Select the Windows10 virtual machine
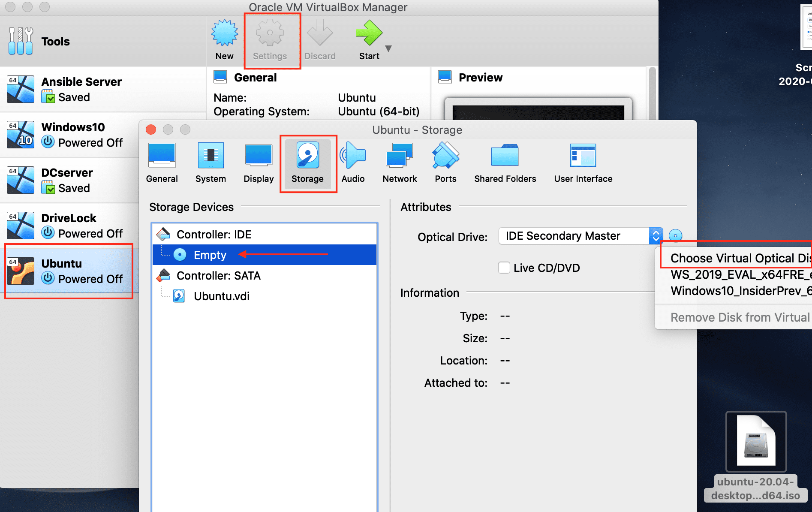 click(73, 135)
